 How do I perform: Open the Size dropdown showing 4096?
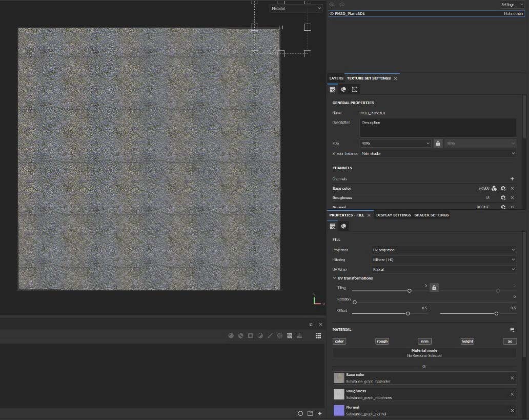coord(395,143)
